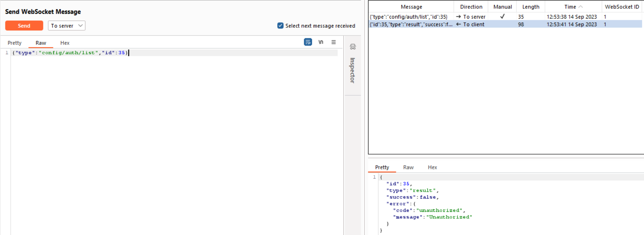Toggle the word wrap icon in editor
The width and height of the screenshot is (644, 235).
[x=308, y=42]
